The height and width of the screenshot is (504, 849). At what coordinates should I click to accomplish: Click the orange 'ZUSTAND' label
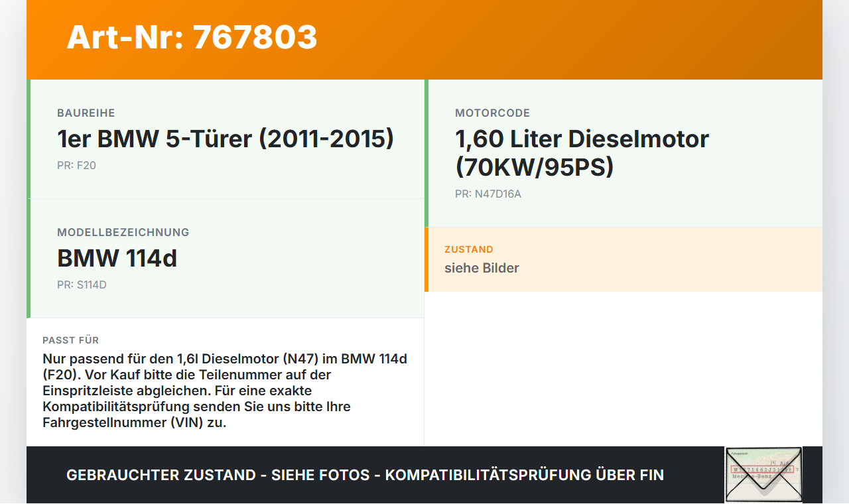[469, 249]
